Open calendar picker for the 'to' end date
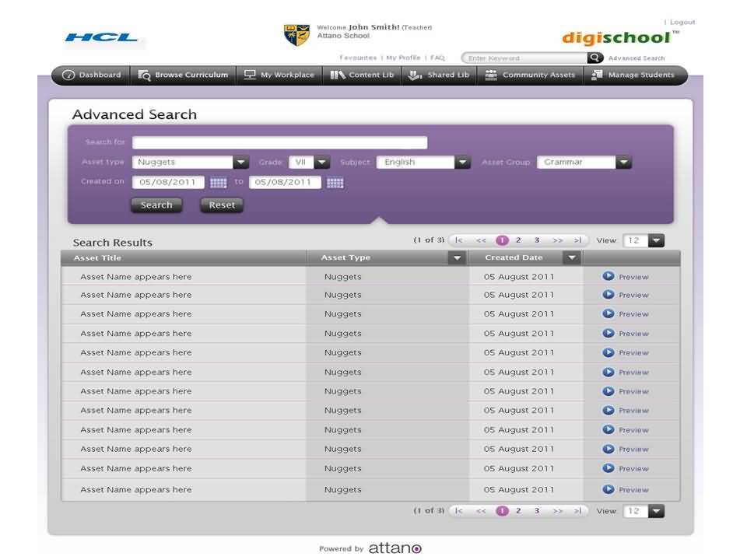 [335, 183]
